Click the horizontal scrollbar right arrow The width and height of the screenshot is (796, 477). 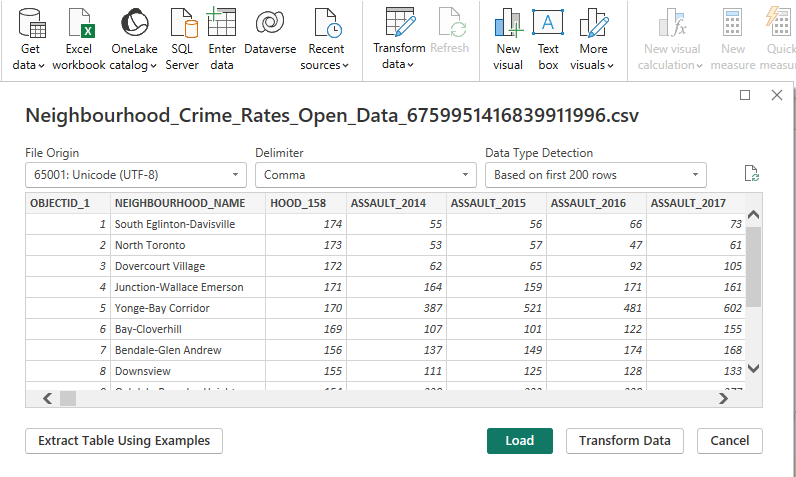pos(724,398)
